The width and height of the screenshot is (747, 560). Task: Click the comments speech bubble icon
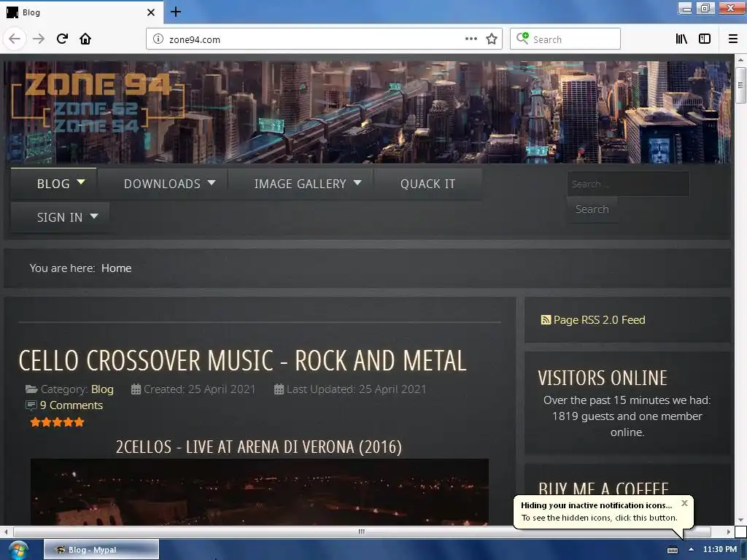click(x=31, y=405)
